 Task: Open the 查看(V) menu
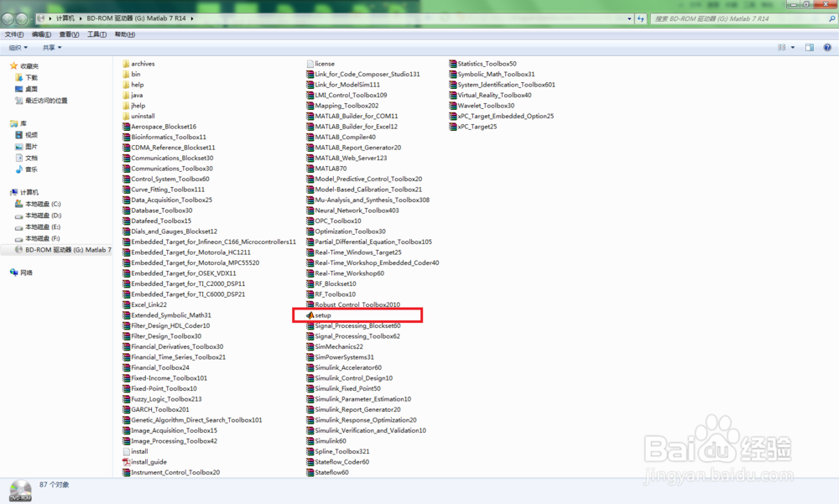(69, 34)
